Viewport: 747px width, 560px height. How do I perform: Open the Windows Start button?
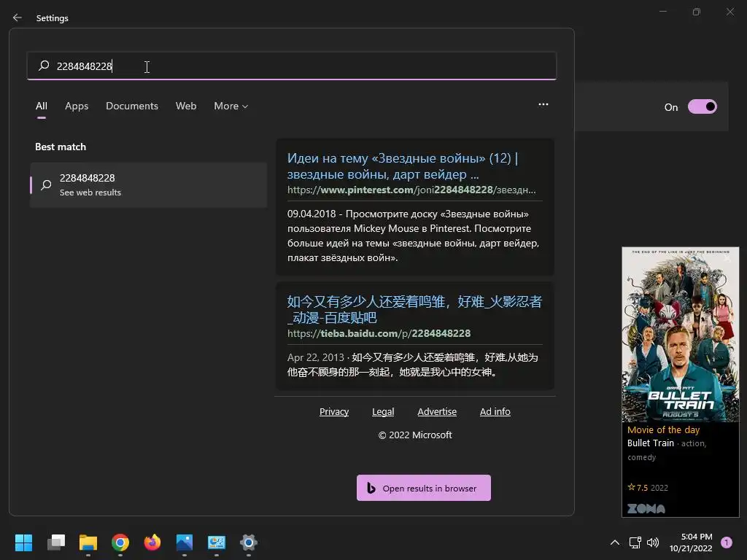pos(23,542)
